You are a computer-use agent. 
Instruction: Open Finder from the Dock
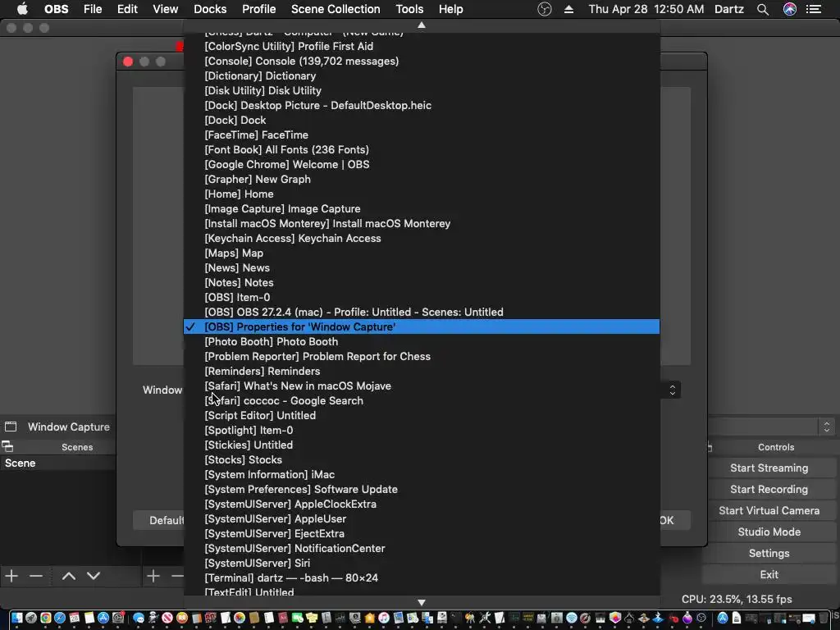[17, 618]
